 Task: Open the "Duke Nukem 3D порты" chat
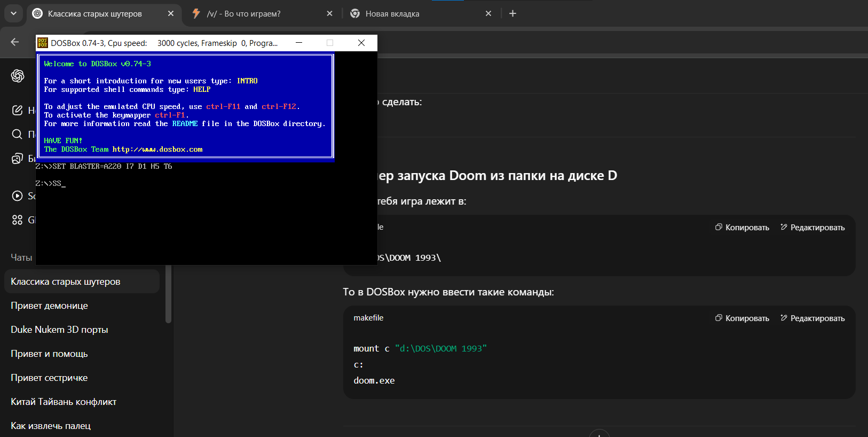click(59, 330)
